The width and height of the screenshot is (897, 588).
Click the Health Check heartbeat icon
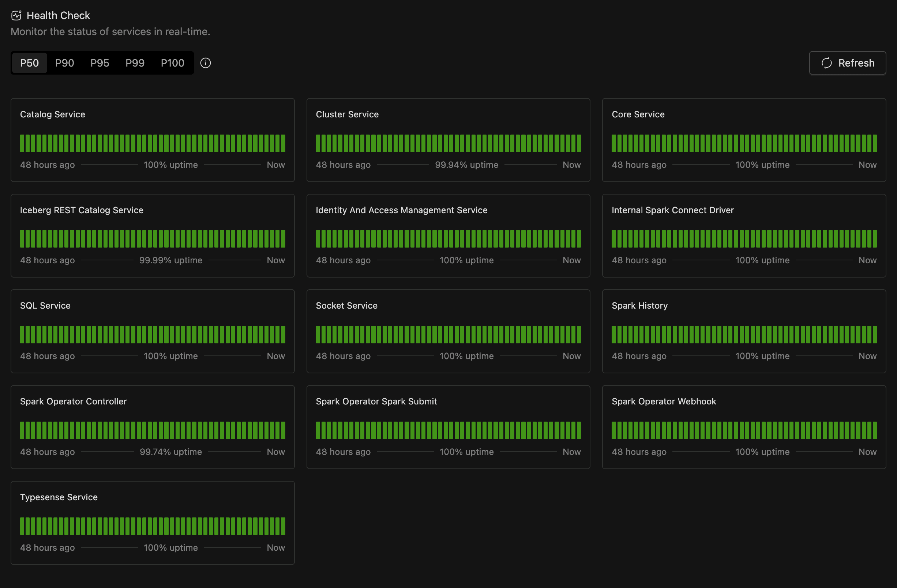point(16,15)
